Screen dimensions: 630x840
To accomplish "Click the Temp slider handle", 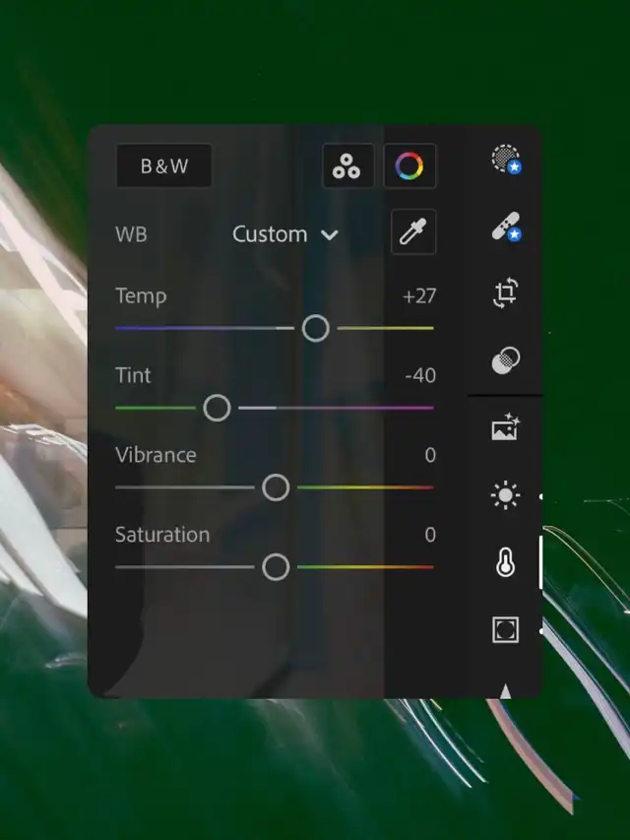I will 315,328.
